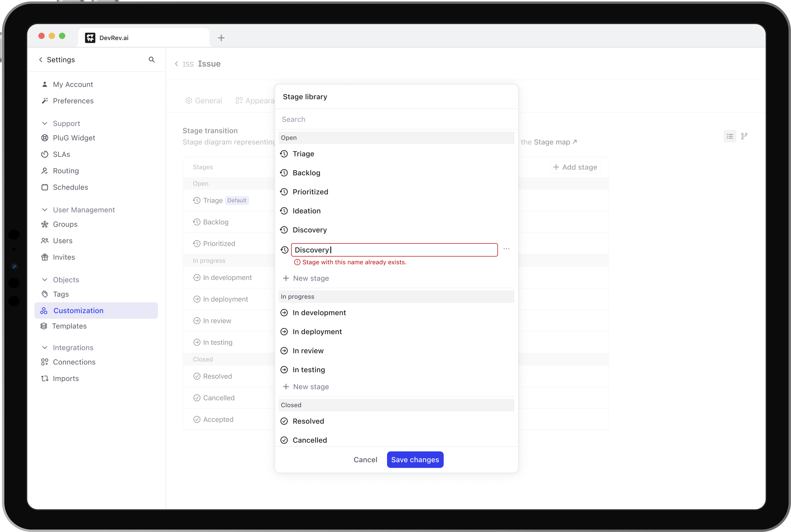This screenshot has height=532, width=791.
Task: Click the Connections grid icon
Action: tap(44, 362)
